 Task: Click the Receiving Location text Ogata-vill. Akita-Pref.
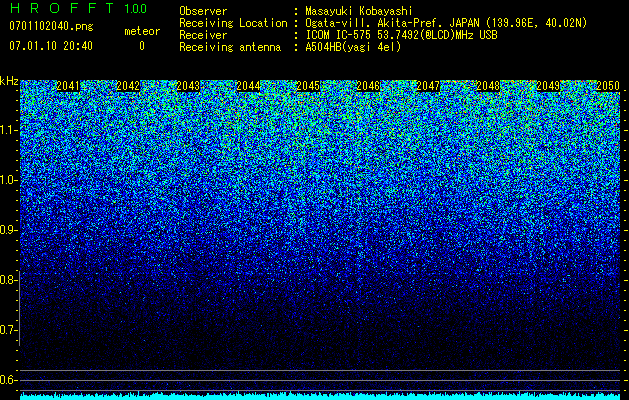[375, 23]
